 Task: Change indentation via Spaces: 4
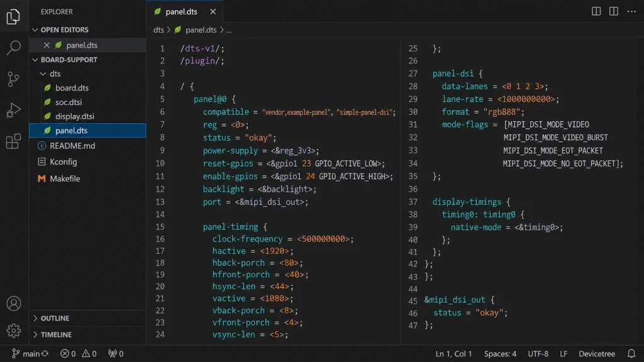coord(500,353)
